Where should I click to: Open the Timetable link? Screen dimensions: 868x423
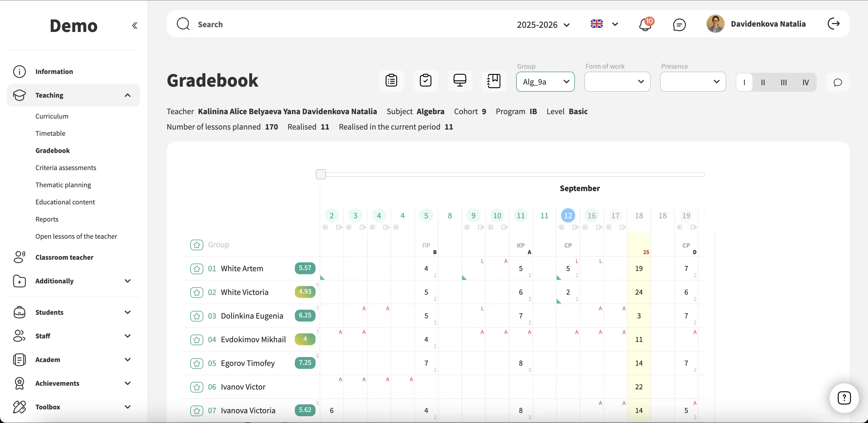50,133
